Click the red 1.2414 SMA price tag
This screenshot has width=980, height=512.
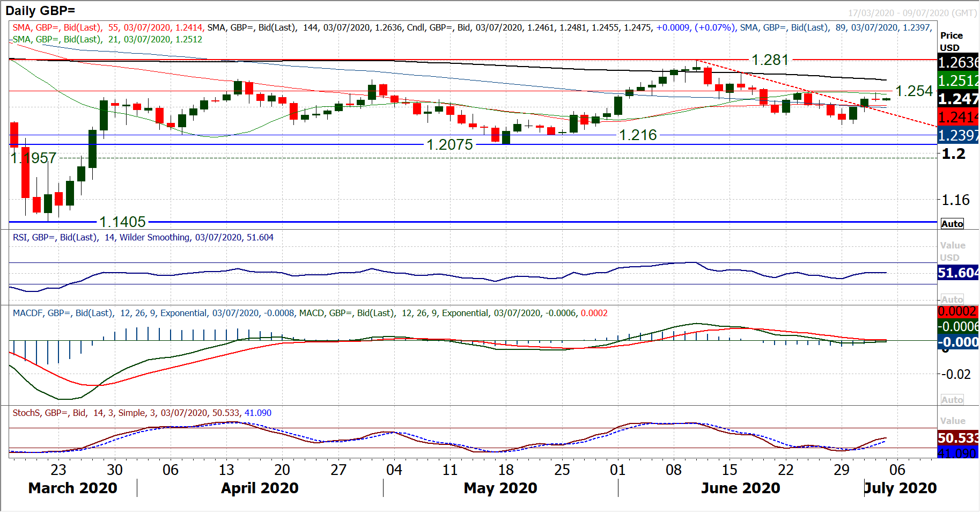(x=958, y=117)
